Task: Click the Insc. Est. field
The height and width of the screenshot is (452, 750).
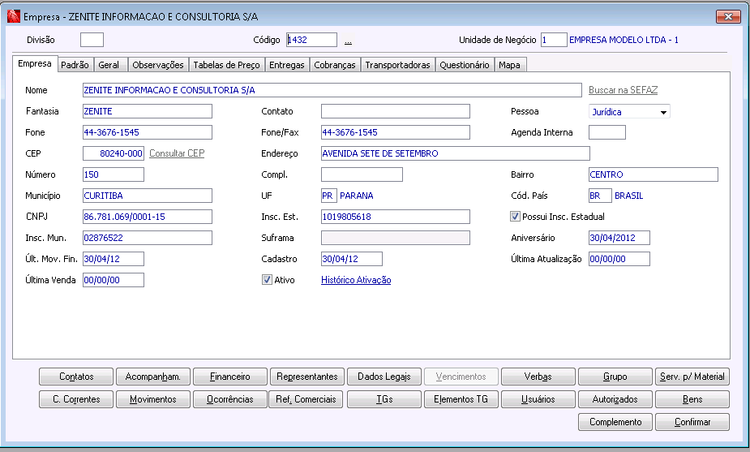Action: 396,217
